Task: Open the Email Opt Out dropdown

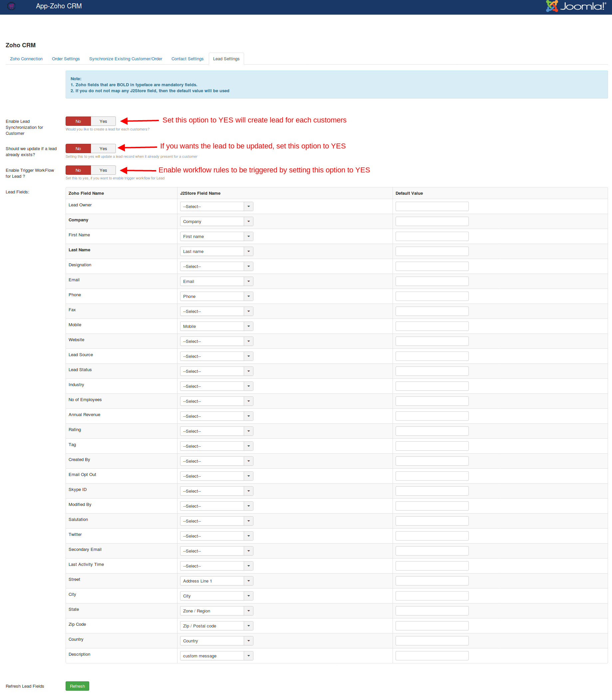Action: pos(216,476)
